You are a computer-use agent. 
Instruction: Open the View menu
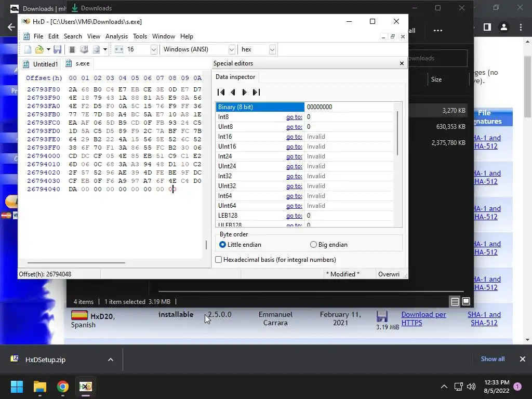click(94, 36)
